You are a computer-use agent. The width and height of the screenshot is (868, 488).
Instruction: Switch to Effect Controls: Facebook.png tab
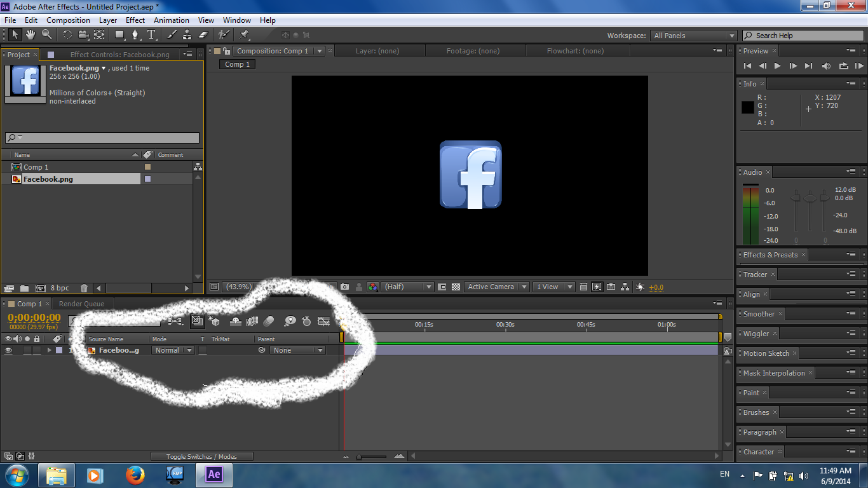120,55
